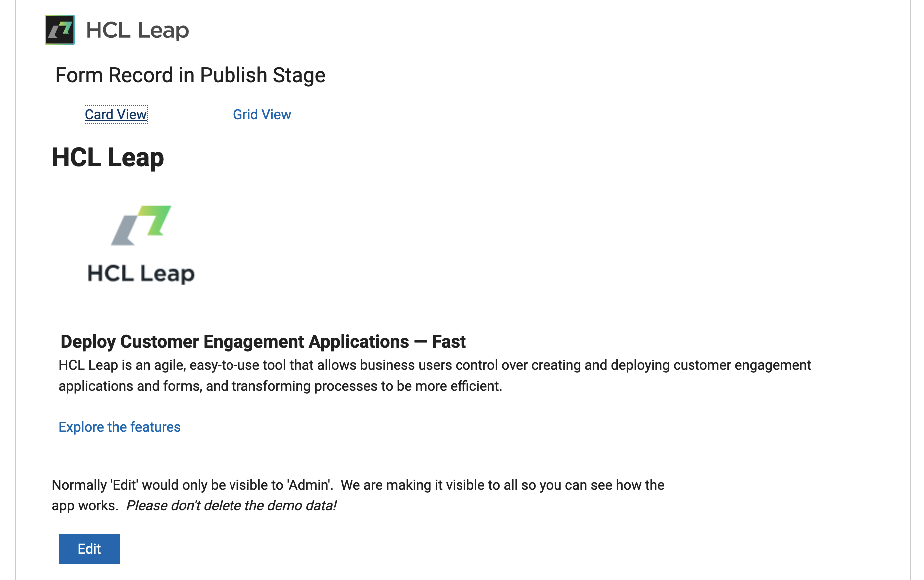Click the italic 'Please don't delete the demo data!' text
Viewport: 924px width, 580px height.
(x=231, y=505)
